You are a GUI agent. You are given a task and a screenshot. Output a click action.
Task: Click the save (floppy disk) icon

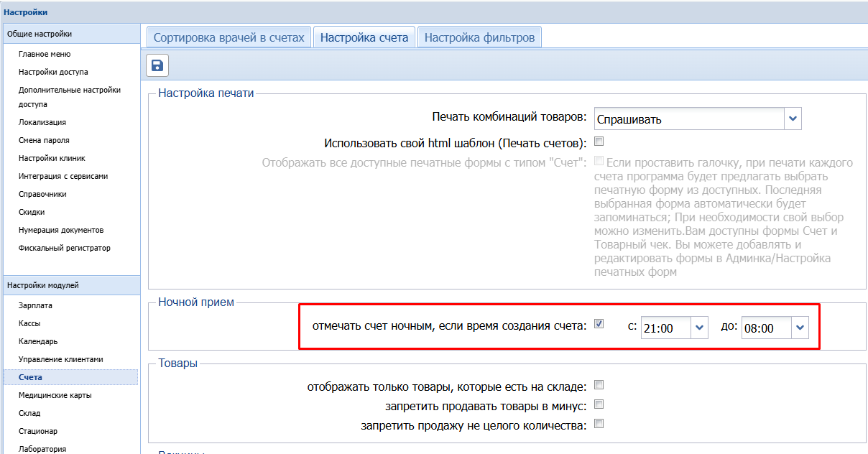pos(157,65)
